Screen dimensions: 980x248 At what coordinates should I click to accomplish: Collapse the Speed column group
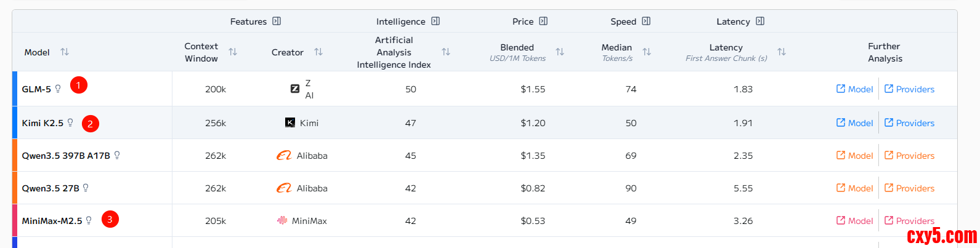[646, 21]
